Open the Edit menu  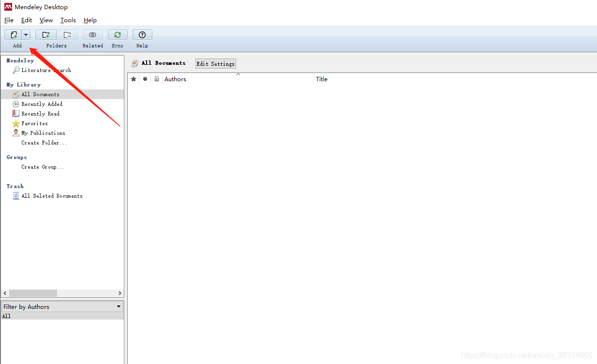27,20
